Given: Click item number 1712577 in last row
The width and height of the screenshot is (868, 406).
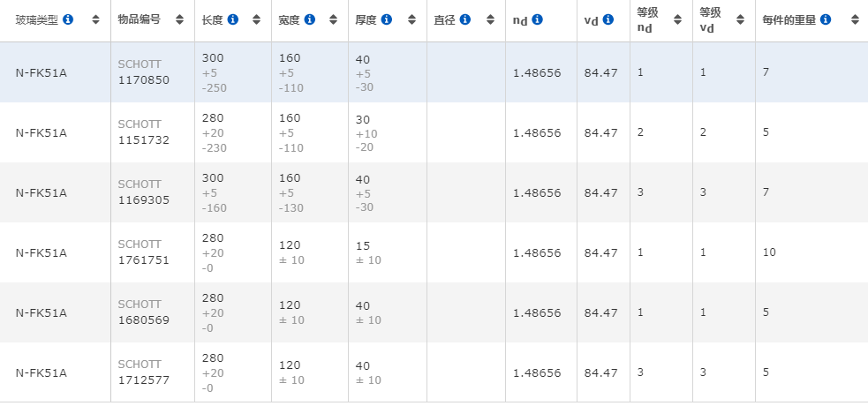Looking at the screenshot, I should point(144,380).
